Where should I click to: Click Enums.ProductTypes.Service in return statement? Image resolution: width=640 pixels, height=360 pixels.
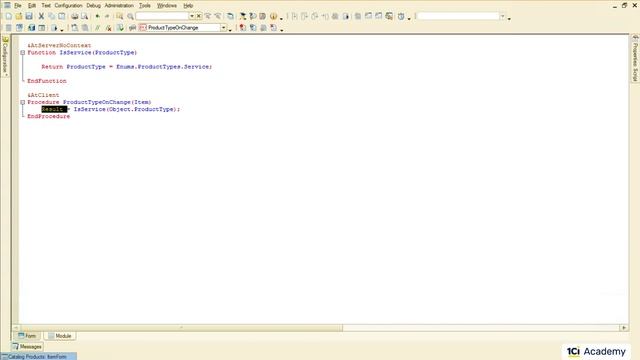(x=164, y=67)
